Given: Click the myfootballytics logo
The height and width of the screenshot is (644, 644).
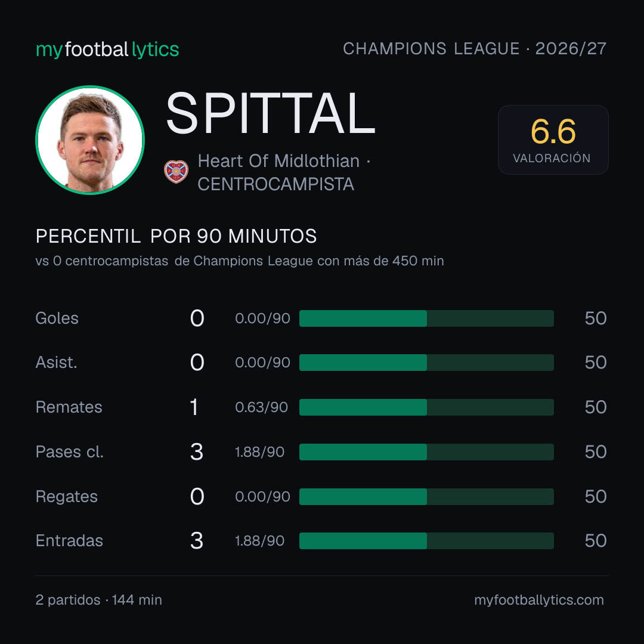Looking at the screenshot, I should tap(107, 49).
